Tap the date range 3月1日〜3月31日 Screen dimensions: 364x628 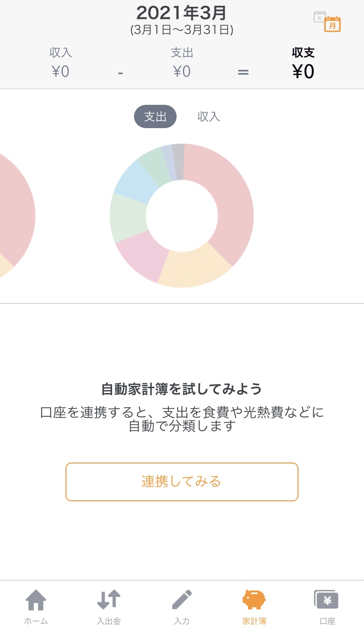pyautogui.click(x=182, y=30)
